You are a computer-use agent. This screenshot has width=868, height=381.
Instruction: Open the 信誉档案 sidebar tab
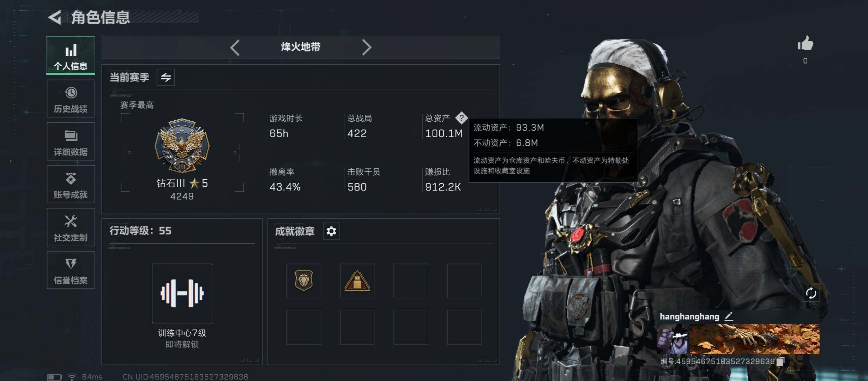[x=71, y=270]
